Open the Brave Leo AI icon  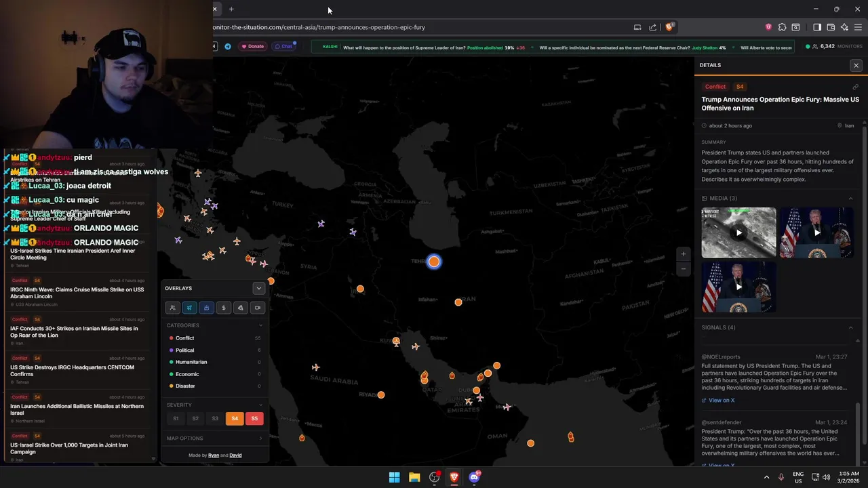[844, 27]
